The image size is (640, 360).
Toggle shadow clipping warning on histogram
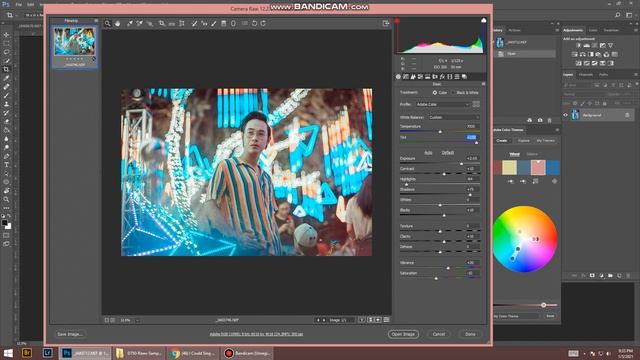click(x=397, y=21)
